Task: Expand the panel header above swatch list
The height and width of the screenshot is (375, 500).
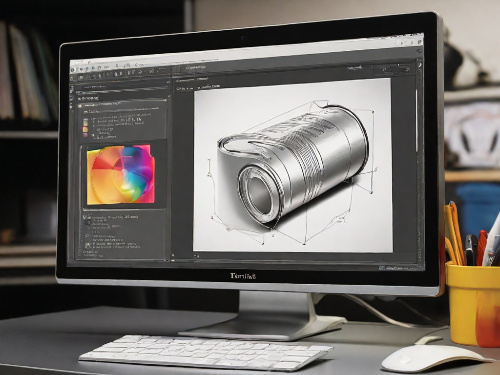Action: tap(123, 104)
